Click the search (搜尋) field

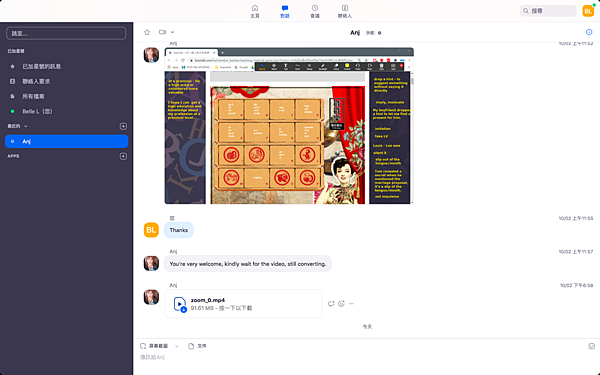click(x=548, y=11)
